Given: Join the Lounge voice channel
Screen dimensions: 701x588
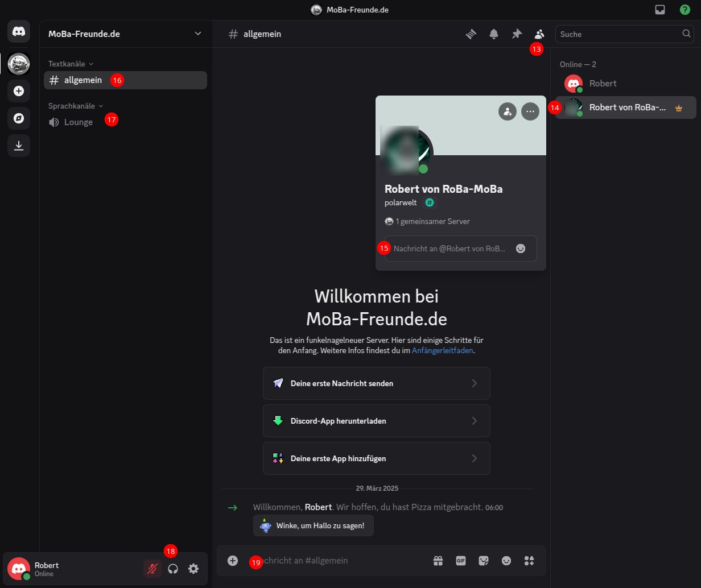Looking at the screenshot, I should 125,122.
